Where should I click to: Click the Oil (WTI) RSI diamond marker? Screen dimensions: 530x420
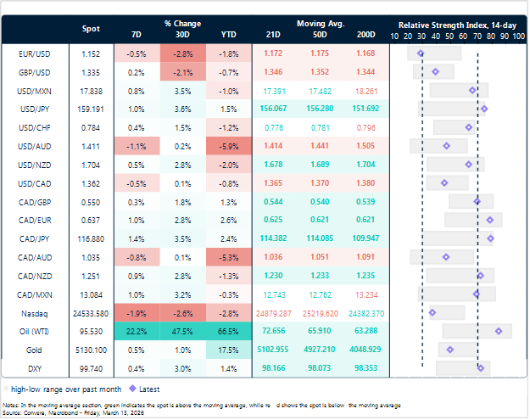[x=499, y=331]
